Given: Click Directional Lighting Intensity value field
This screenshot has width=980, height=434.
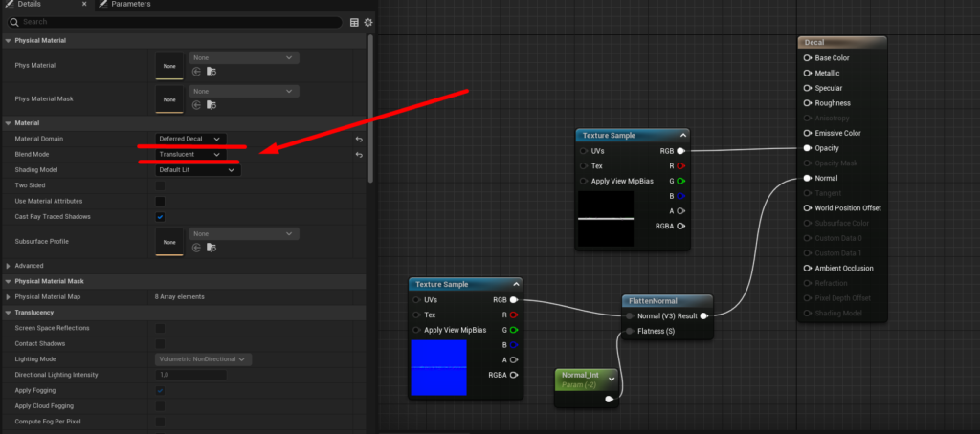Looking at the screenshot, I should click(x=190, y=375).
